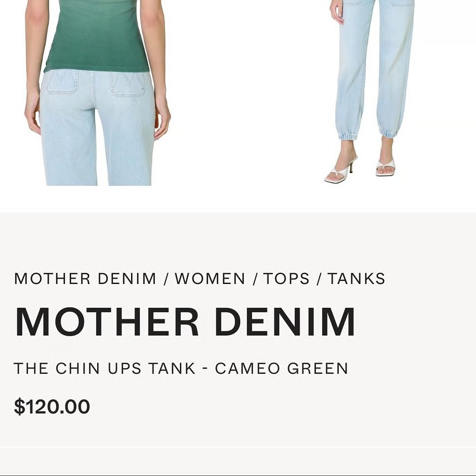The height and width of the screenshot is (476, 476).
Task: View the back-view green tank product photo
Action: pyautogui.click(x=98, y=93)
